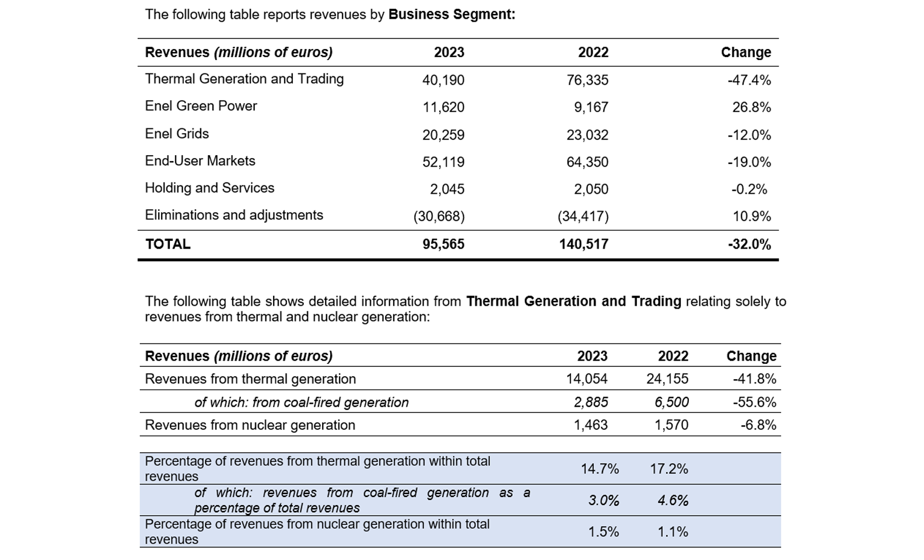Click the 2,050 value

tap(591, 189)
